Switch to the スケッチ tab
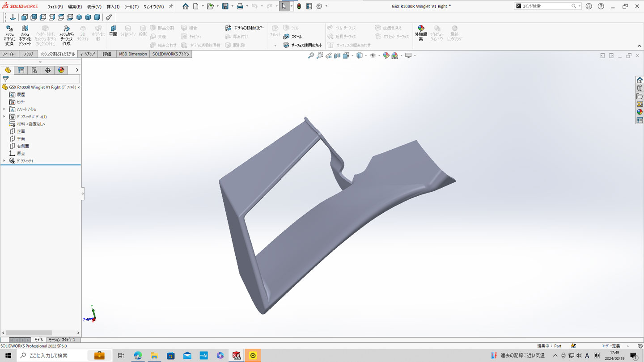 pos(29,54)
